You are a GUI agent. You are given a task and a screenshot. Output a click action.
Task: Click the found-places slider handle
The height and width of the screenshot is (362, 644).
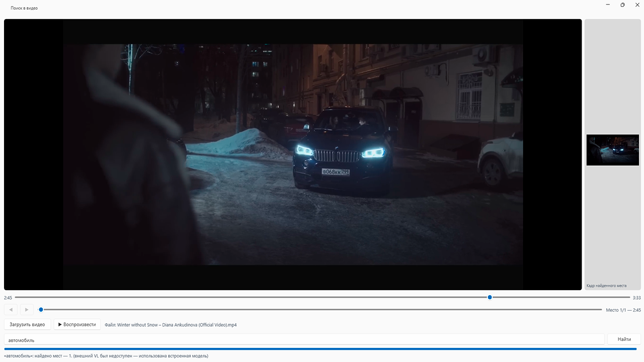(x=41, y=310)
